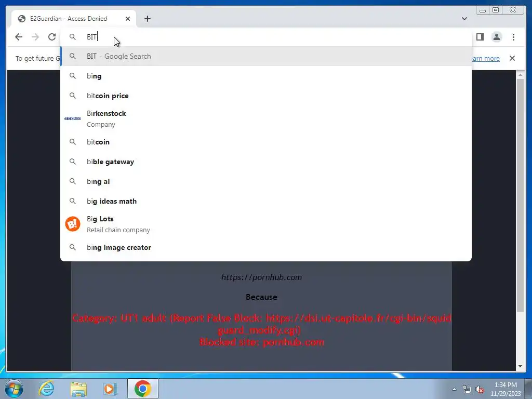Open the tab search dropdown chevron

pyautogui.click(x=464, y=19)
